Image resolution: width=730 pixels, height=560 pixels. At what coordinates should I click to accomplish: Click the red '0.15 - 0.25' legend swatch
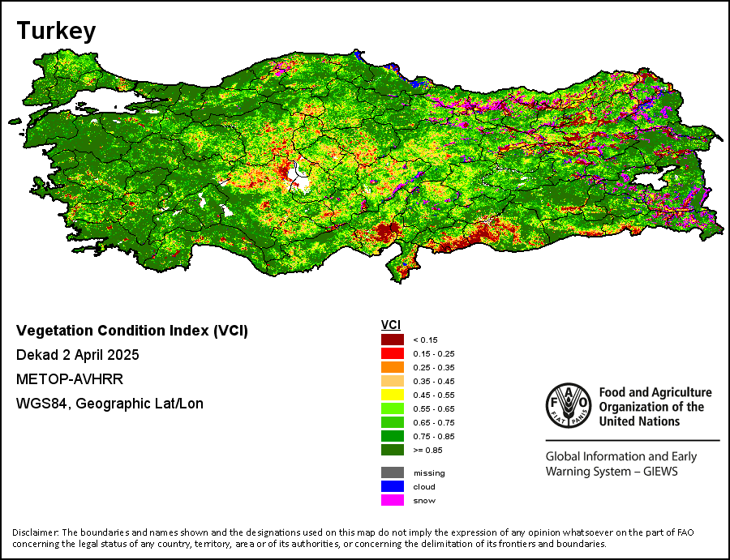(x=393, y=353)
